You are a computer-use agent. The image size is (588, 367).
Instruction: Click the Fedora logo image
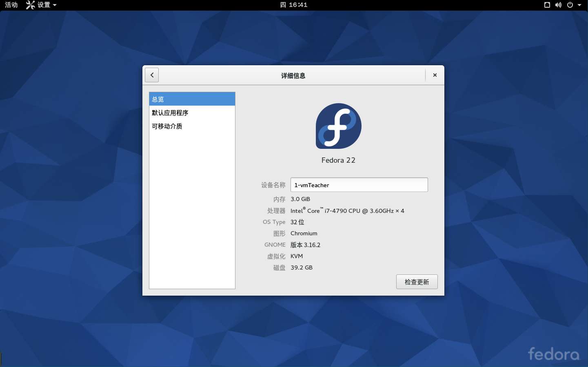pyautogui.click(x=339, y=126)
